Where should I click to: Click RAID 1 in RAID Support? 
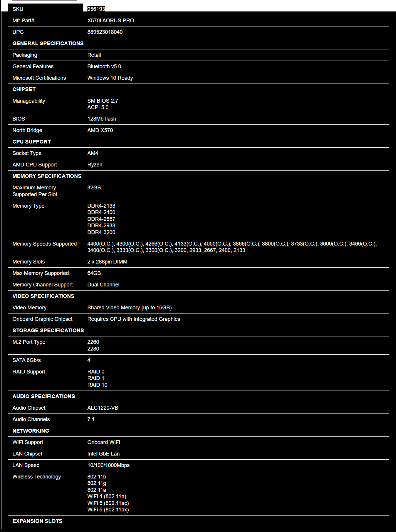click(x=96, y=378)
